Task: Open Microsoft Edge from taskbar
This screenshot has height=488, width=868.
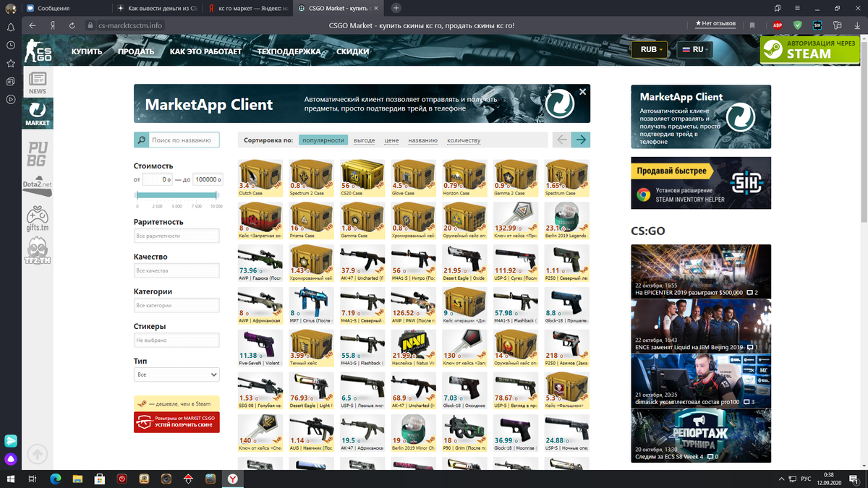Action: point(55,479)
